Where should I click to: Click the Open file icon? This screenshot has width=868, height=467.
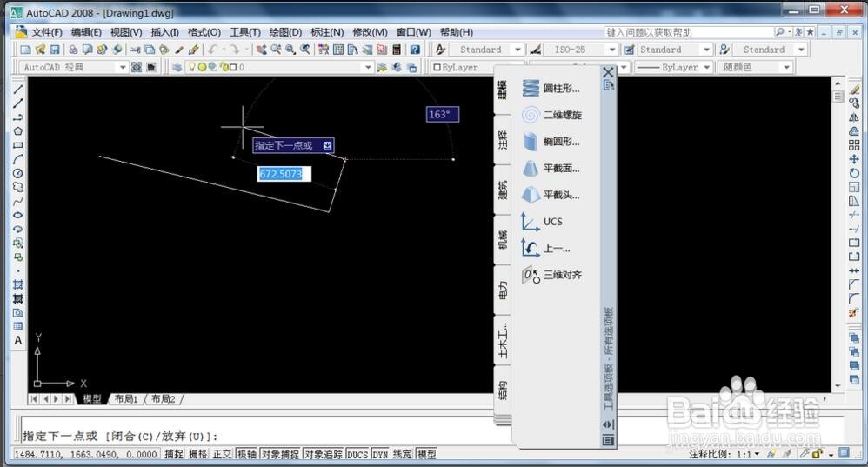point(40,50)
